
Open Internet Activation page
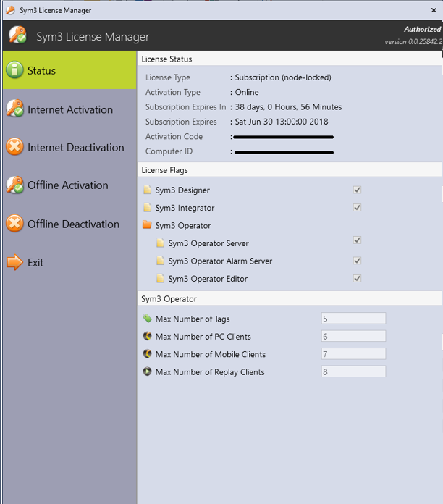click(x=69, y=109)
